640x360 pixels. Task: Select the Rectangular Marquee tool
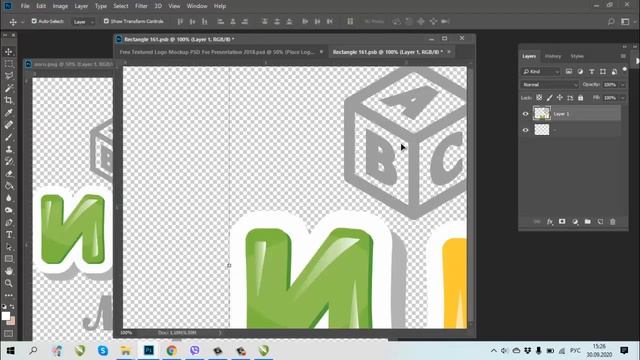[9, 64]
